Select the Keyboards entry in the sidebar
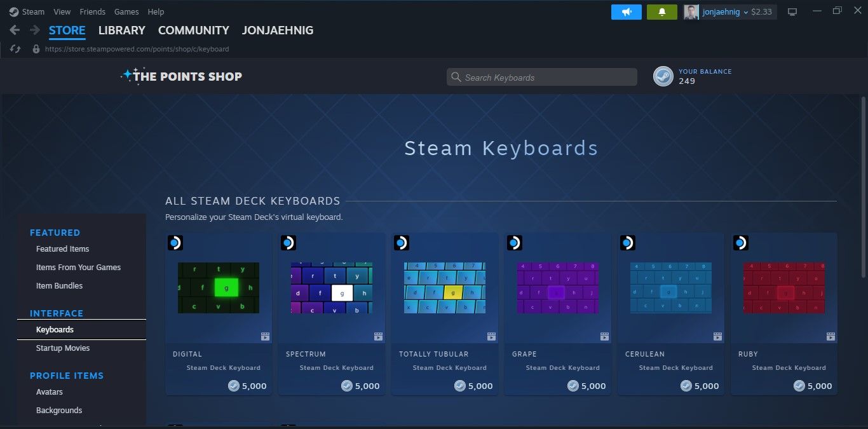 point(55,329)
